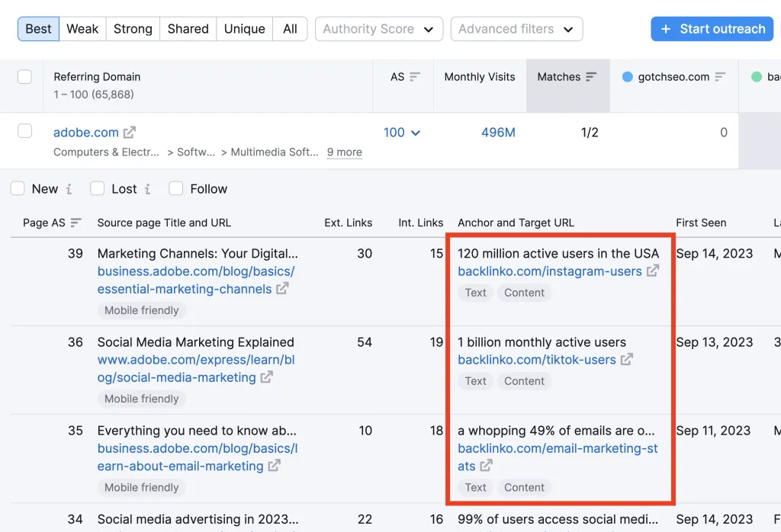Click Content tag under instagram-users link
Screen dimensions: 781x532
pos(524,293)
